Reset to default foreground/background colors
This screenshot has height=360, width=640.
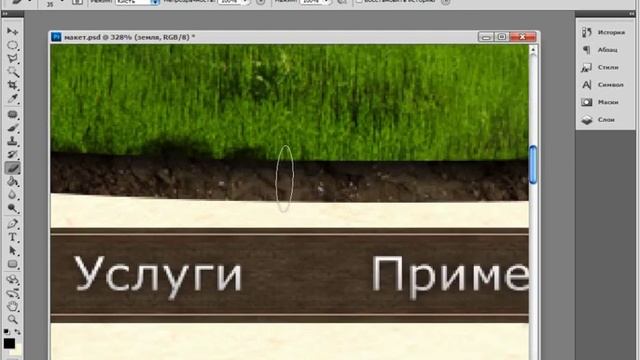[x=6, y=331]
